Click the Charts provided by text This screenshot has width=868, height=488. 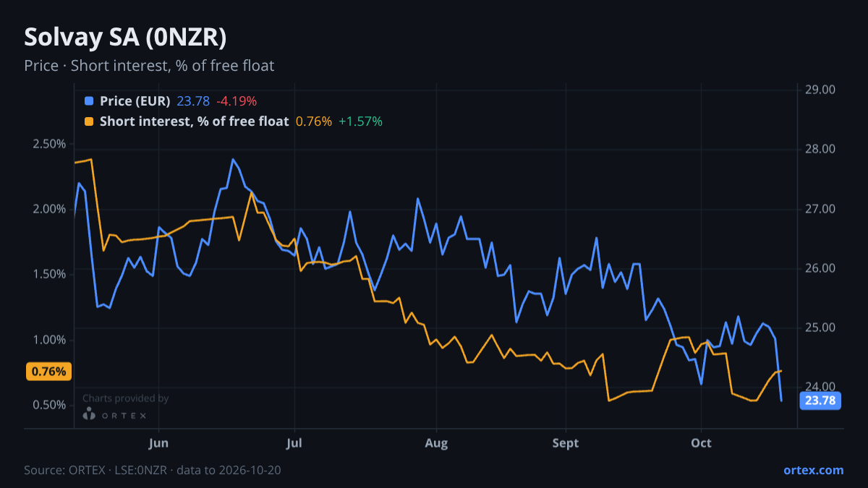tap(126, 398)
